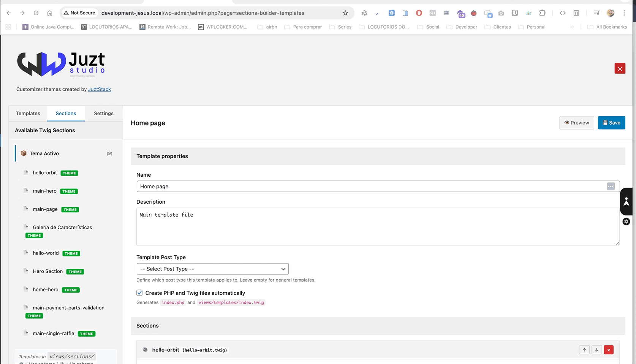Open the Personal bookmarks folder
636x364 pixels.
coord(532,27)
